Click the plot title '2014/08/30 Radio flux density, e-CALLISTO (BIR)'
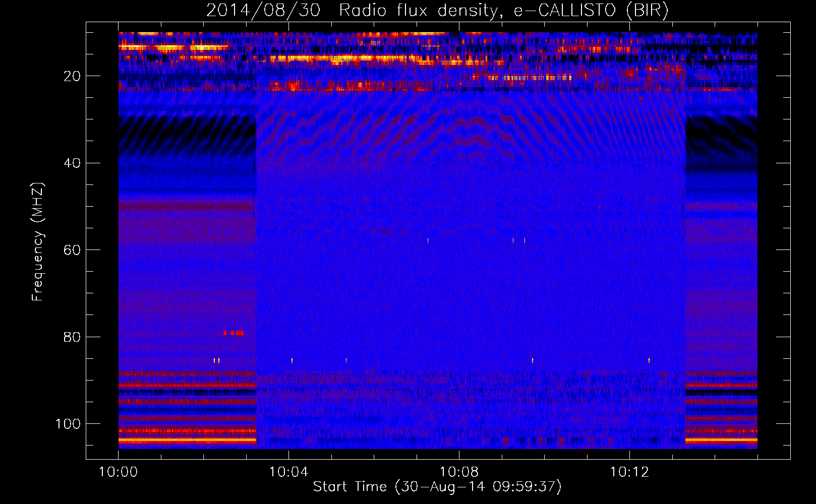This screenshot has height=504, width=816. coord(437,10)
